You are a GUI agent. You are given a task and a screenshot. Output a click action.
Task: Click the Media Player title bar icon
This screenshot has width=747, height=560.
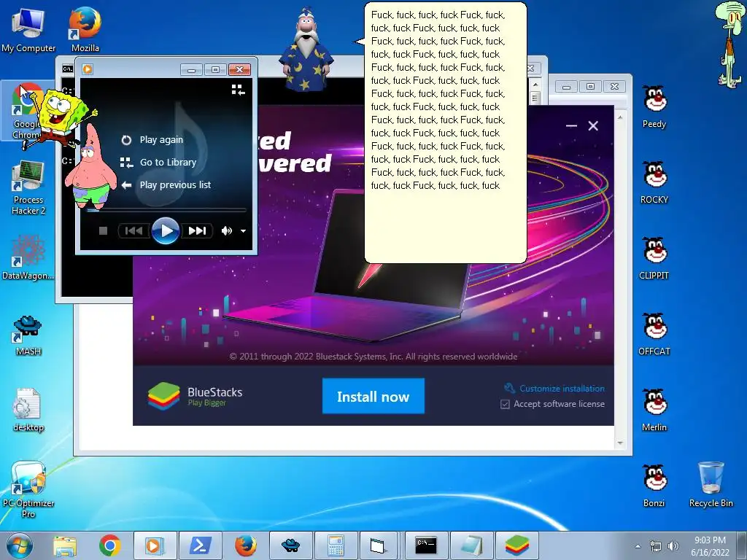tap(88, 69)
